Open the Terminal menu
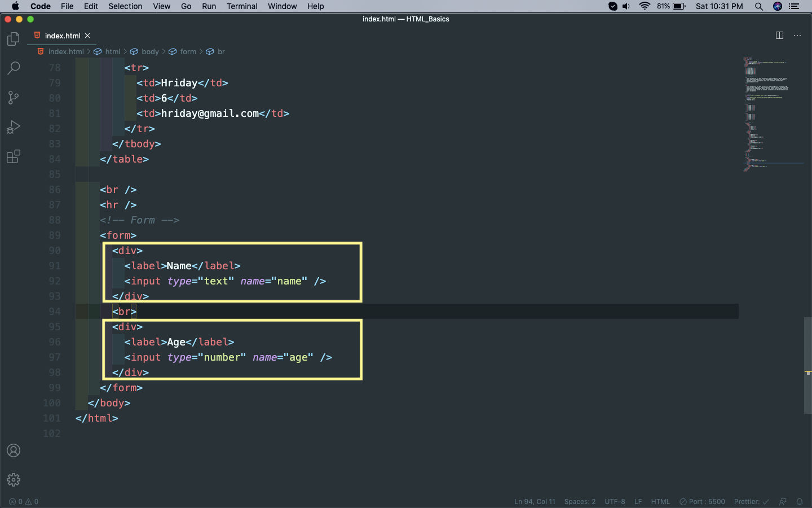812x508 pixels. pos(242,6)
